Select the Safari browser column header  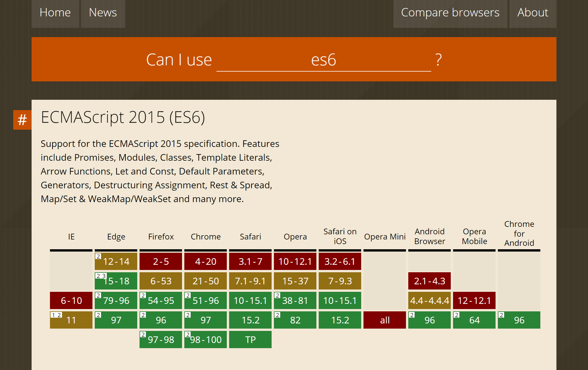(x=250, y=237)
